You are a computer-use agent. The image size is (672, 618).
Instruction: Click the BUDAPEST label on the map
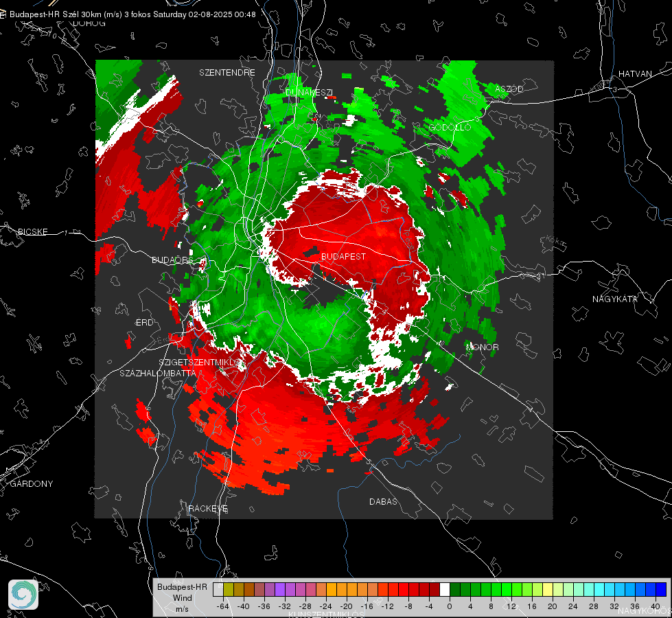343,256
